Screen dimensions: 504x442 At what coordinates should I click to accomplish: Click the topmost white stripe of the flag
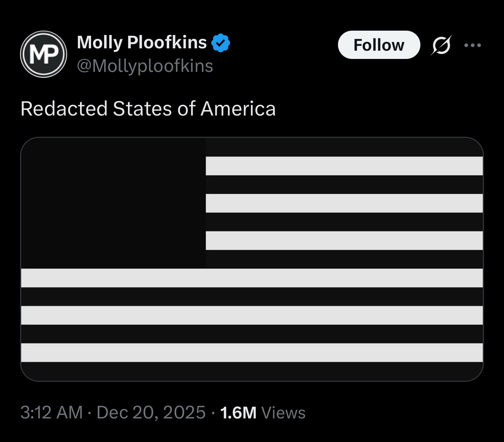point(344,166)
